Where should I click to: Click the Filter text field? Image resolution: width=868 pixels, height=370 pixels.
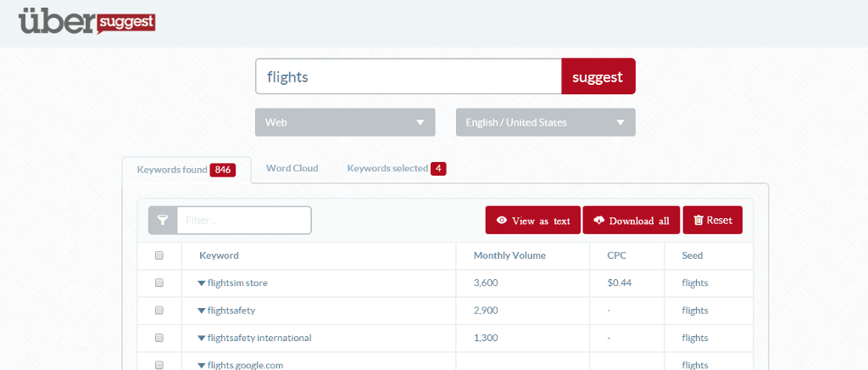[244, 221]
